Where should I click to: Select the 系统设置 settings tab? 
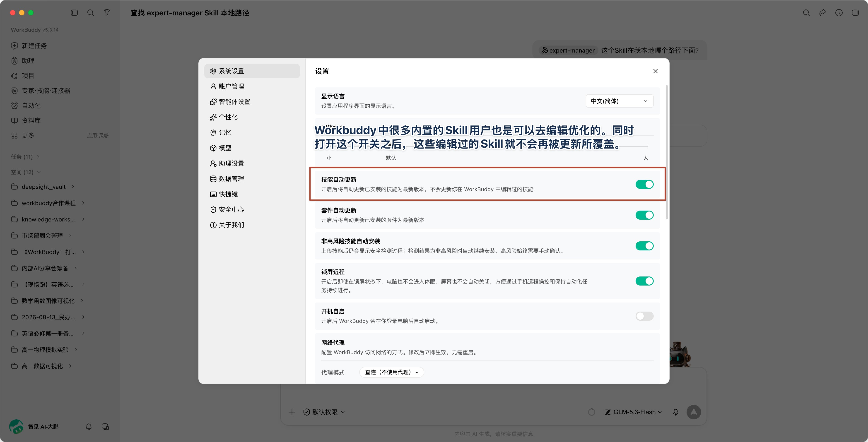[x=252, y=71]
